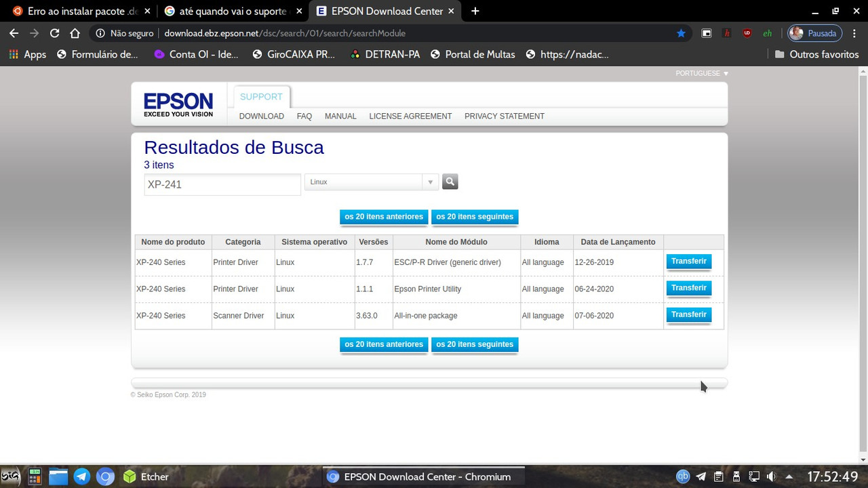
Task: Select the SUPPORT tab on Epson page
Action: click(262, 96)
